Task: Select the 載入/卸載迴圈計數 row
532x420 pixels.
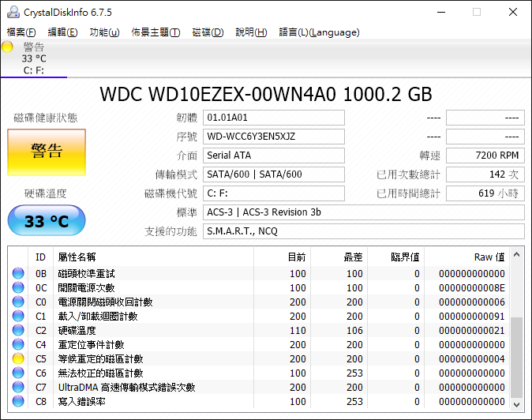Action: point(259,317)
